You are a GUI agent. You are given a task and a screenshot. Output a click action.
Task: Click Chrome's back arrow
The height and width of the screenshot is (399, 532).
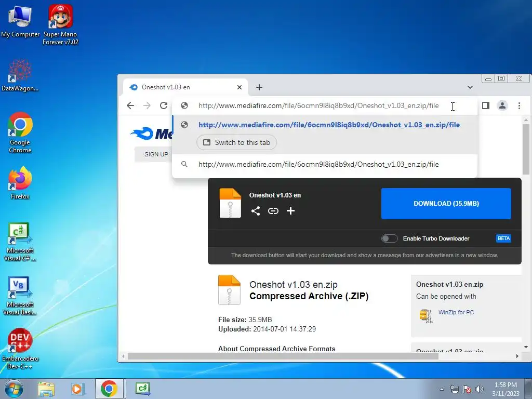[130, 105]
